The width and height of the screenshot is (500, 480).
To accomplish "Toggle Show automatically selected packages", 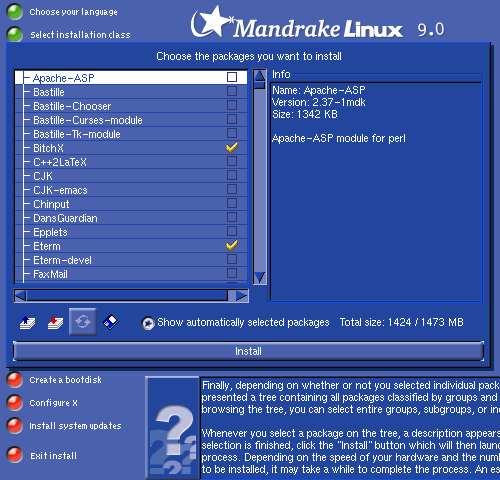I will (148, 323).
